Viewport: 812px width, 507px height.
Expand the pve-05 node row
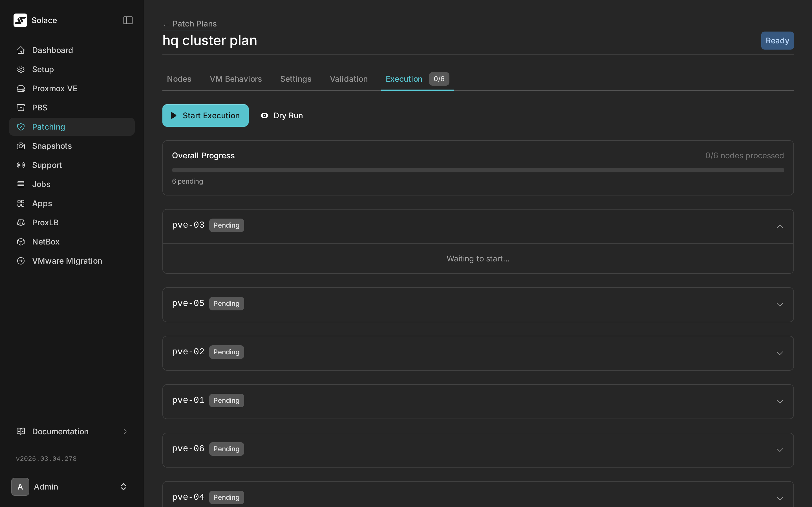pyautogui.click(x=780, y=305)
